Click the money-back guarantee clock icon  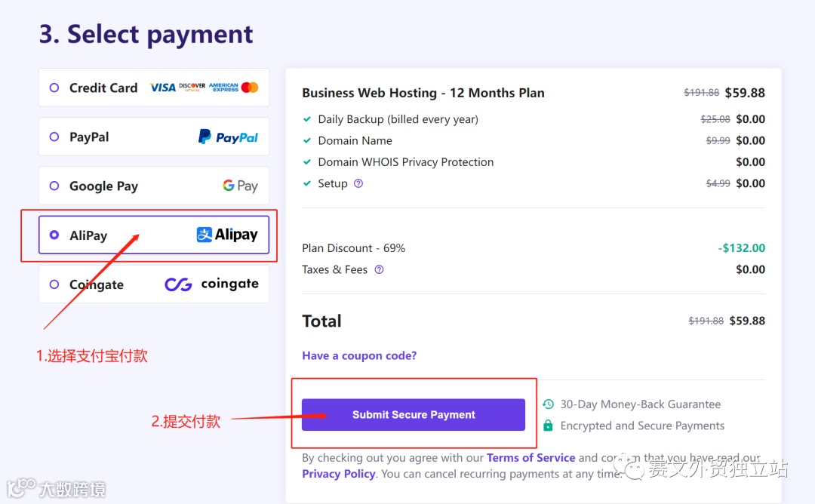[x=548, y=404]
